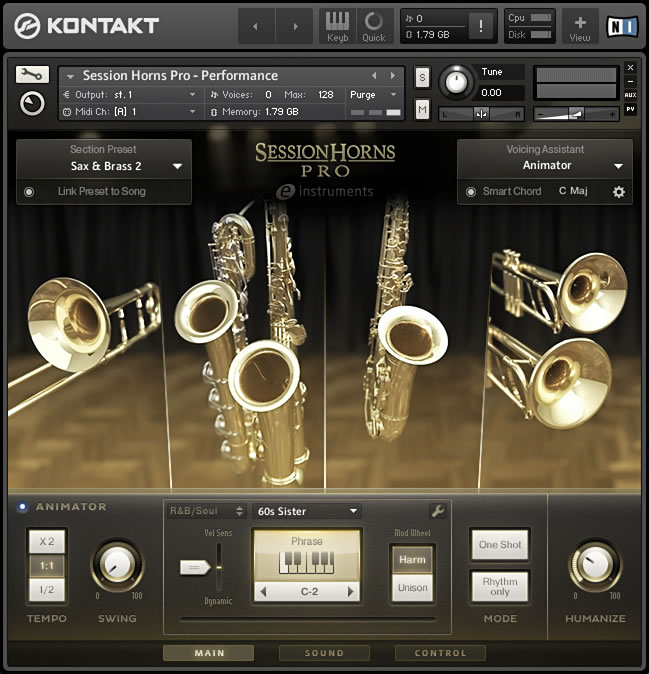Screen dimensions: 649x674
Task: Enable Rhythm only mode
Action: (500, 586)
